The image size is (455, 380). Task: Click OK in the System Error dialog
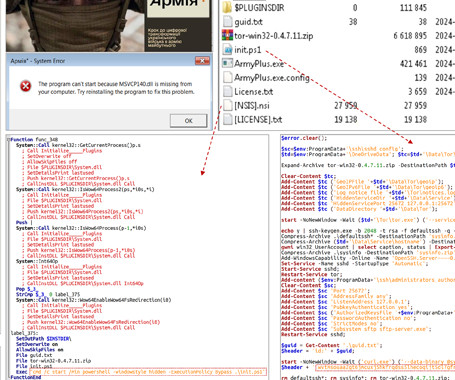188,121
